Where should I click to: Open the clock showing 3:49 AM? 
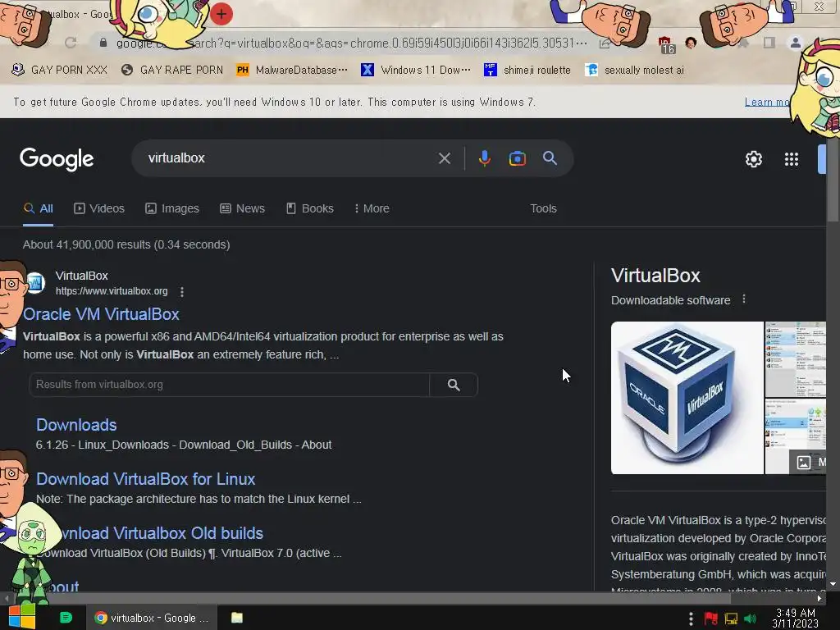[796, 618]
